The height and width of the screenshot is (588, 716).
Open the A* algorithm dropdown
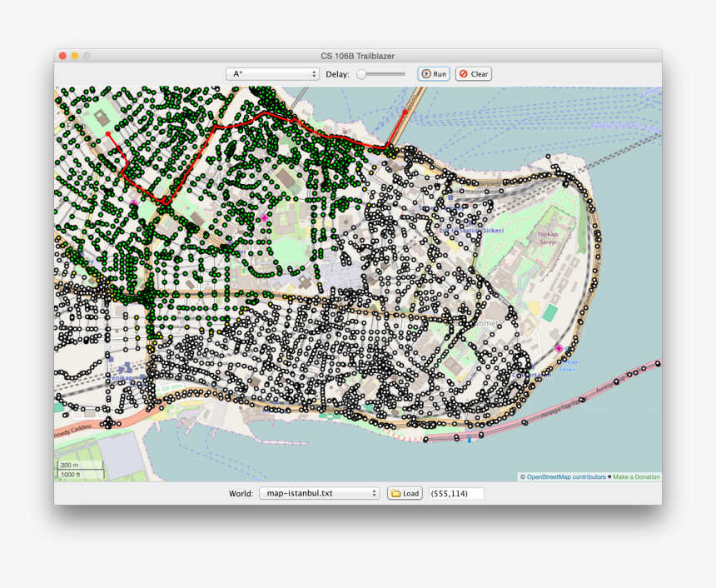(272, 74)
